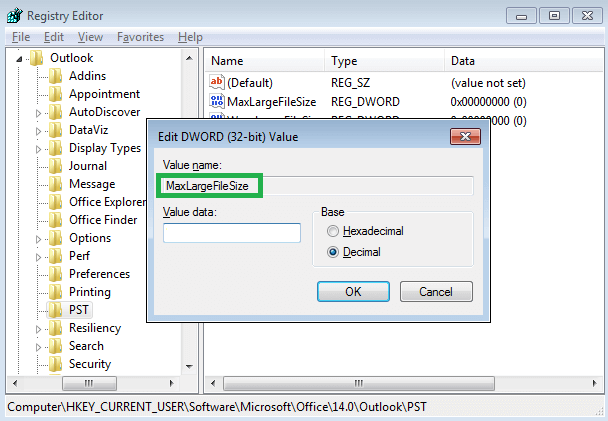This screenshot has height=421, width=608.
Task: Click the PST folder icon
Action: [55, 310]
